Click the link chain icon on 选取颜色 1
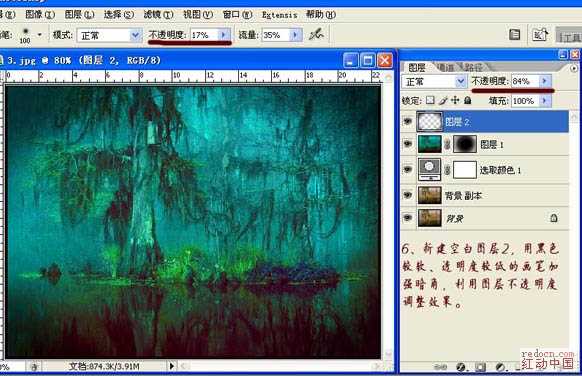 (447, 170)
